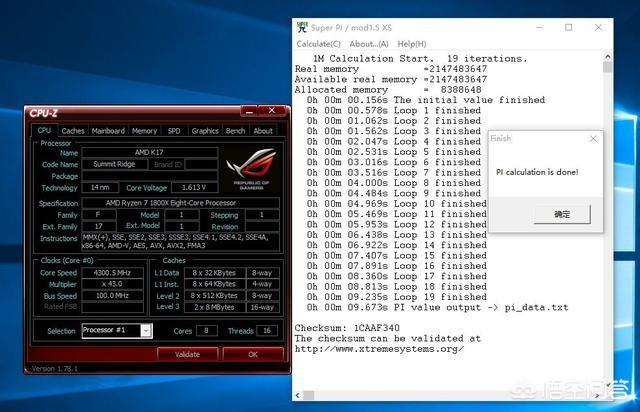This screenshot has width=640, height=412.
Task: Click the 16-way Level 3 associativity value
Action: (x=262, y=307)
